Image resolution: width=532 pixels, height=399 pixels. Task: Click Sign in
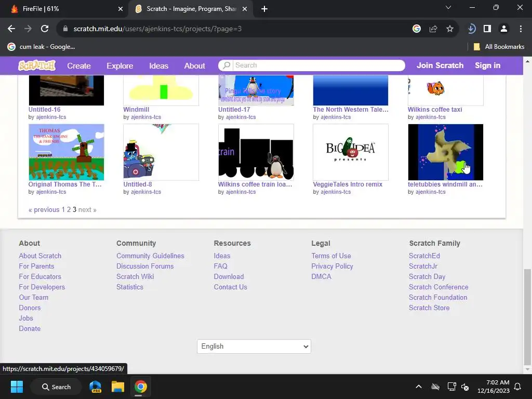(487, 65)
